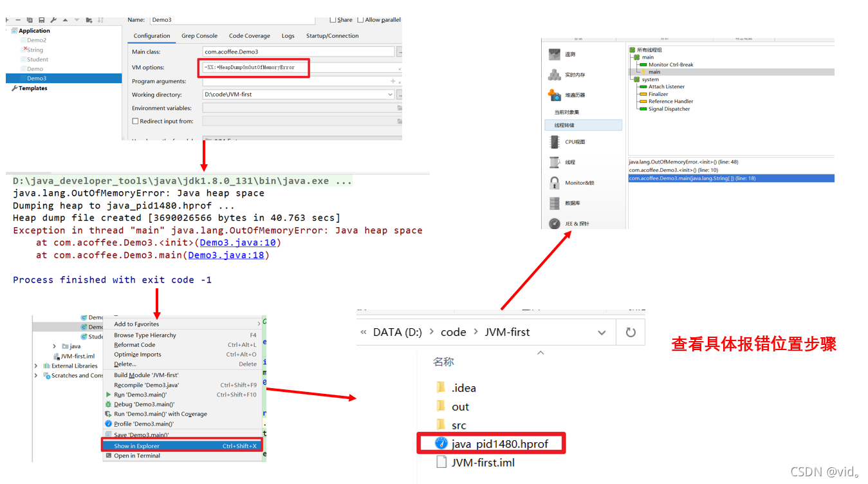Select Monitor Ctrl-Break thread in tree
This screenshot has height=484, width=868.
[670, 64]
